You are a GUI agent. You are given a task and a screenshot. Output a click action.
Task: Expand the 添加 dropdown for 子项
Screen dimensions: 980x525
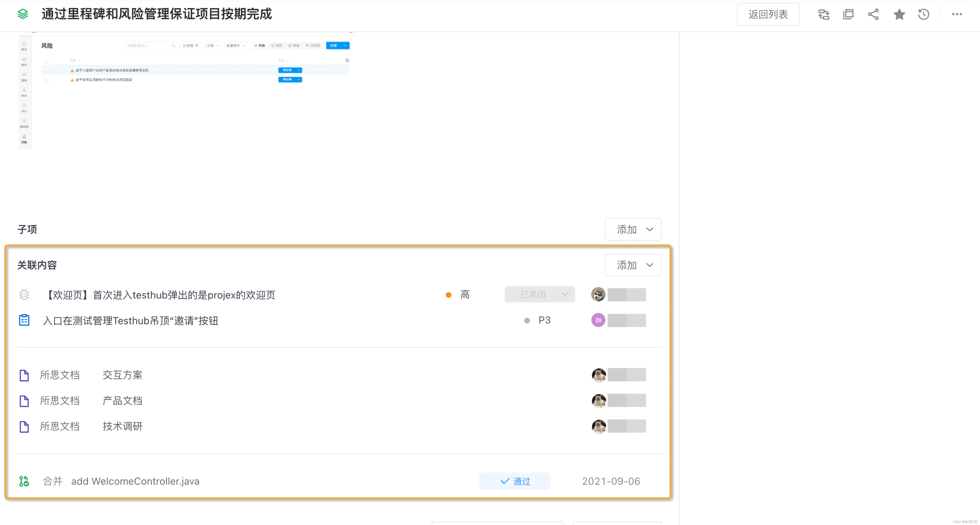633,229
